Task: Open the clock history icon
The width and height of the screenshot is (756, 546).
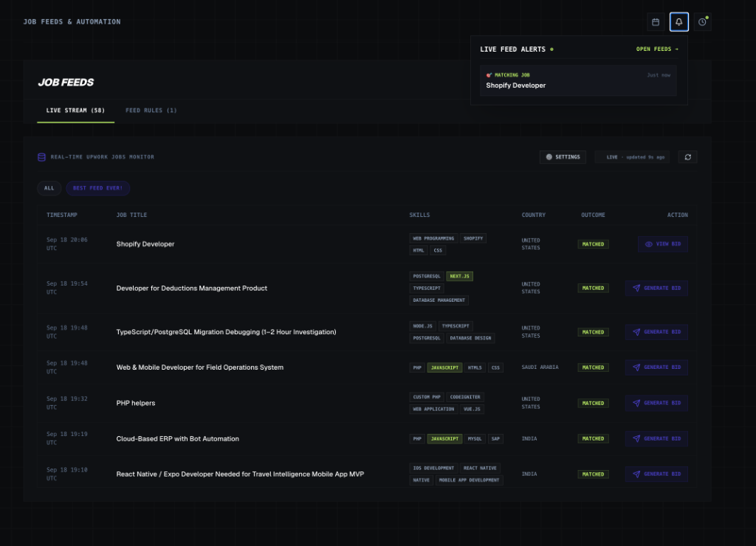Action: [703, 21]
